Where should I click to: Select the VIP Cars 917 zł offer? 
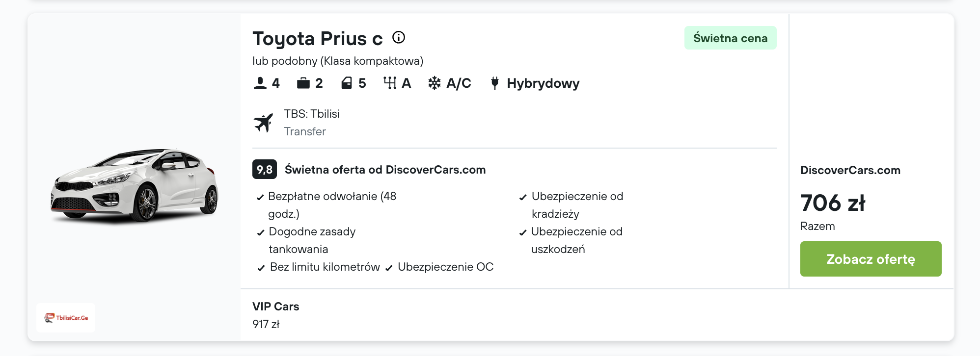(275, 315)
